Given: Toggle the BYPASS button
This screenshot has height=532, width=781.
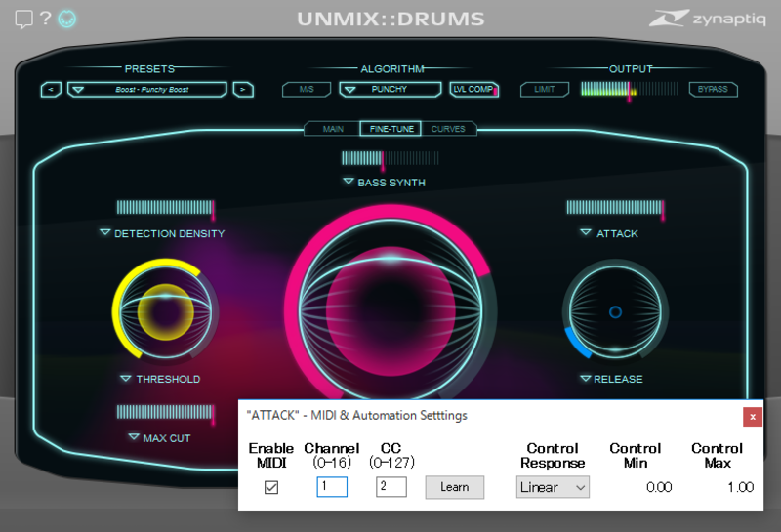Looking at the screenshot, I should tap(713, 89).
